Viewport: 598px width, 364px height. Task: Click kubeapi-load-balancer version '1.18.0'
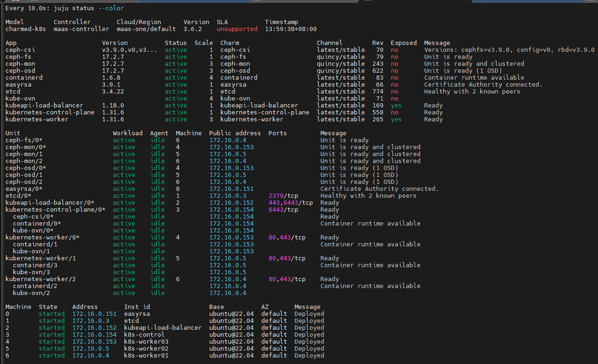click(113, 106)
